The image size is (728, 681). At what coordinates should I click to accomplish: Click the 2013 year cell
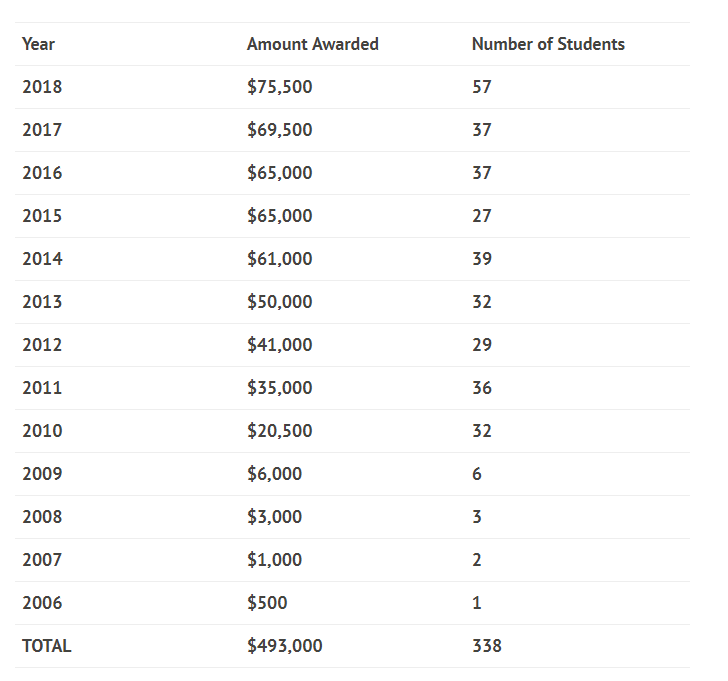(42, 302)
